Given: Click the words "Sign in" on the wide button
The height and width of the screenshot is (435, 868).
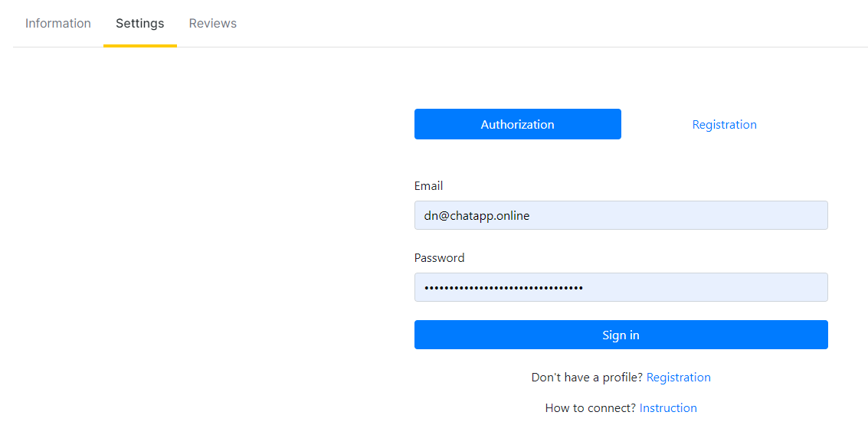Looking at the screenshot, I should [621, 335].
